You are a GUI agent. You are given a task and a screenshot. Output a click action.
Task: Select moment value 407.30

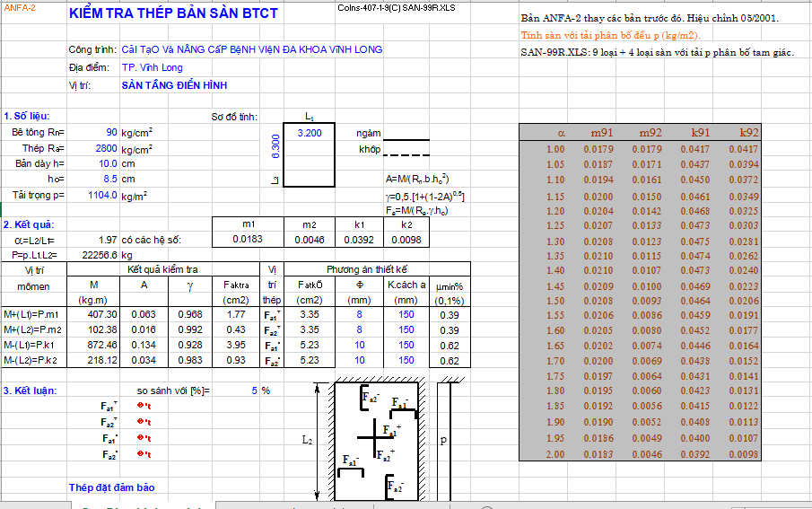coord(102,314)
